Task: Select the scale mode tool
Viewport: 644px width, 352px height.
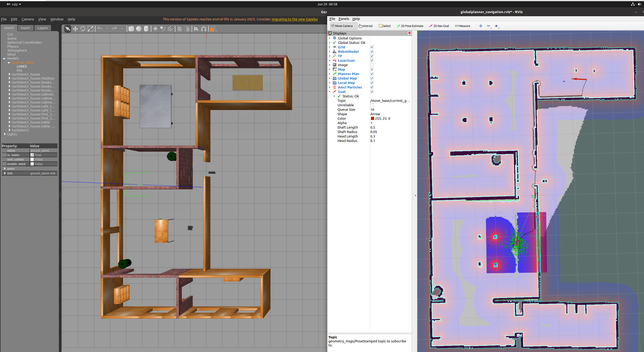Action: [91, 29]
